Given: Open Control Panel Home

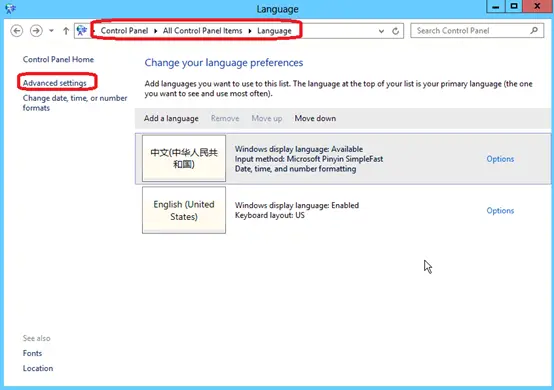Looking at the screenshot, I should tap(58, 59).
